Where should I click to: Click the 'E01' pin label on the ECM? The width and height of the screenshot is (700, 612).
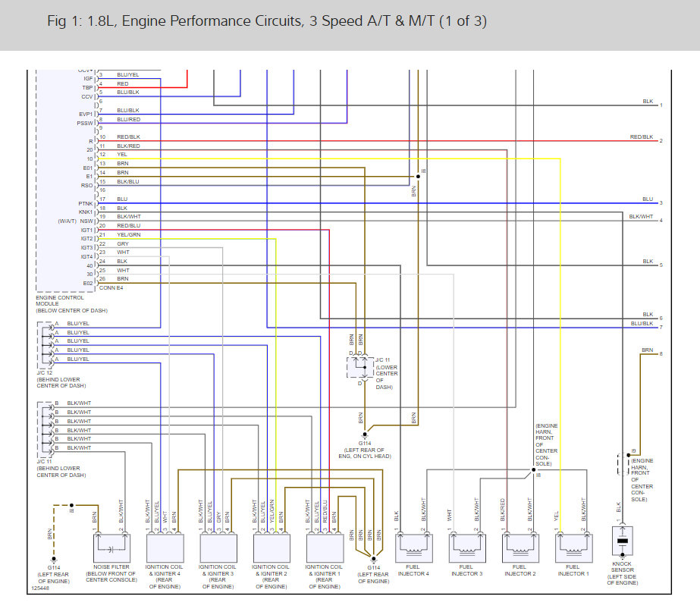click(88, 168)
